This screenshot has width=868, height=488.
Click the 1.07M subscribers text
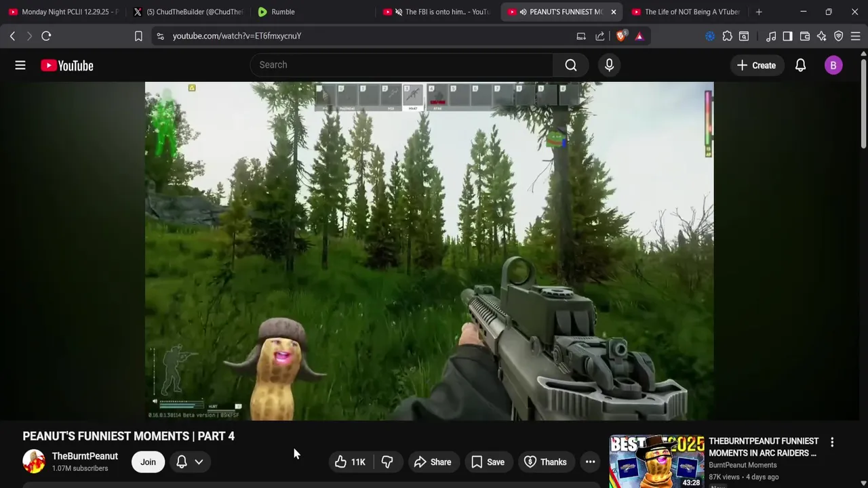pos(80,468)
